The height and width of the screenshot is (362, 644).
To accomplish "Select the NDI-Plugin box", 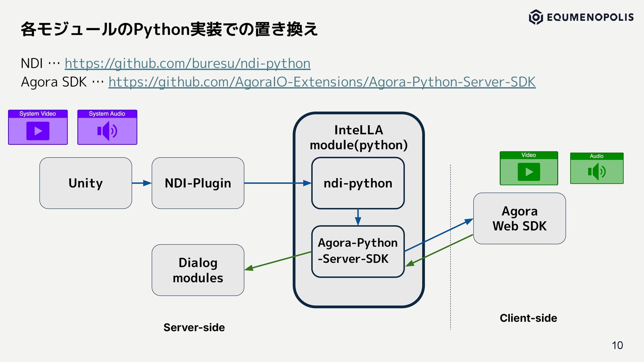I will point(198,183).
